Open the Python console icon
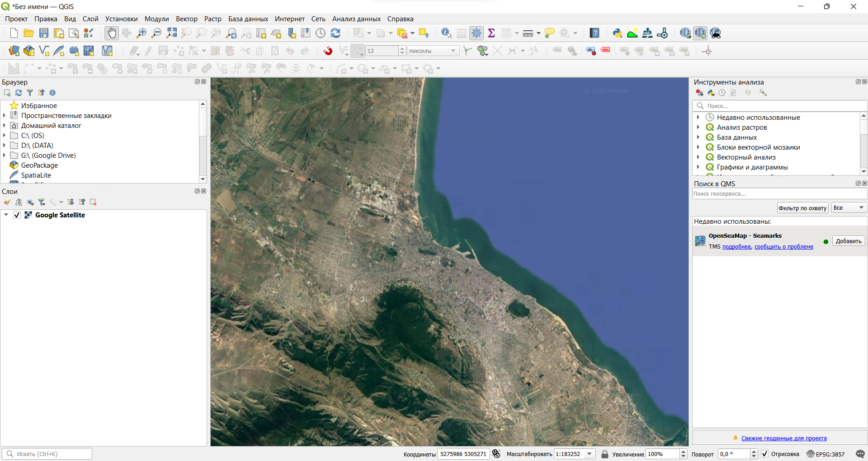Viewport: 868px width, 461px height. click(x=618, y=33)
